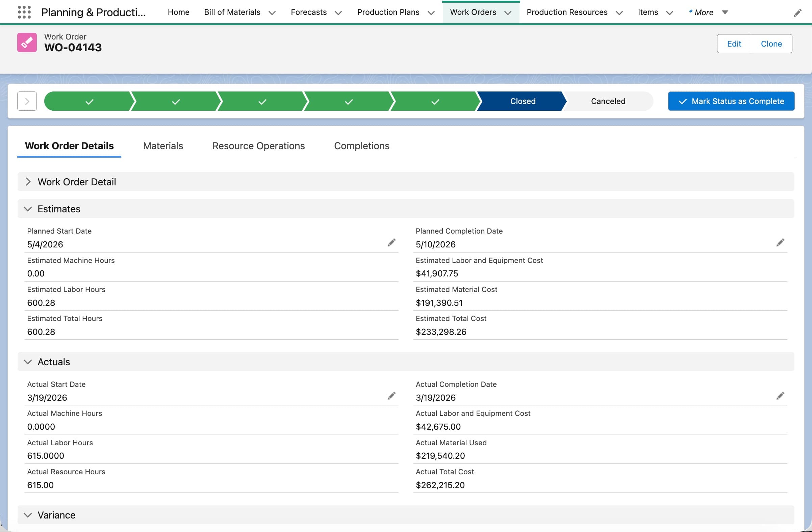Screen dimensions: 812x532
Task: Edit the Actual Completion Date pencil icon
Action: (x=780, y=396)
